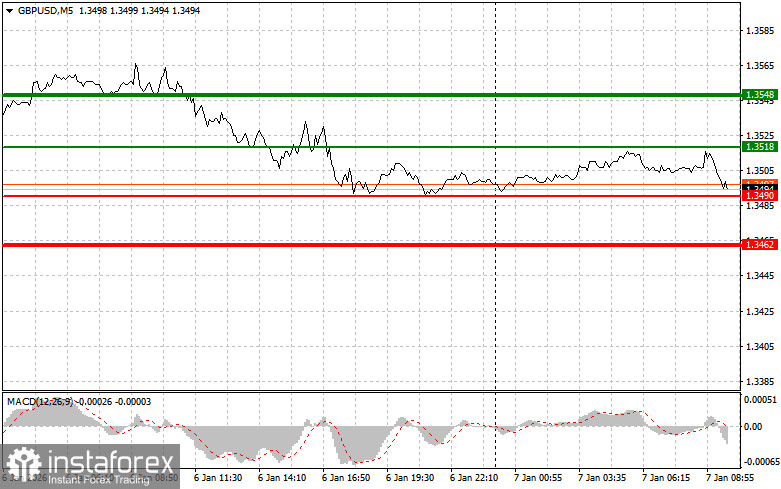The width and height of the screenshot is (781, 489).
Task: Click the green 1.3518 price level label
Action: [x=760, y=146]
